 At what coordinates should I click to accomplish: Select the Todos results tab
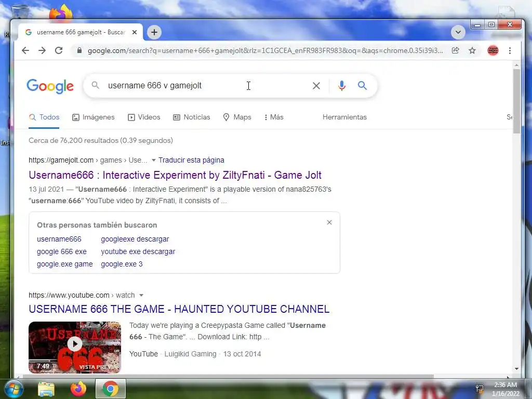coord(44,117)
